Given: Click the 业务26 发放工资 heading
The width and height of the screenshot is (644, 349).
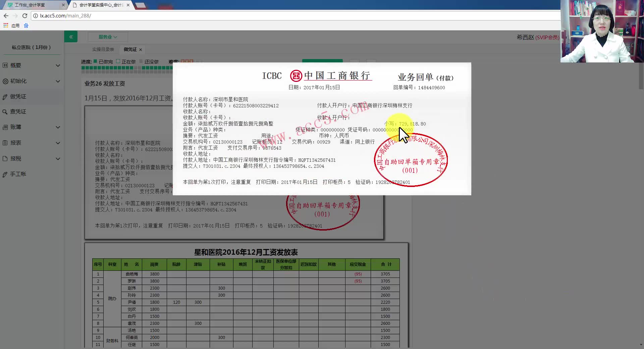Looking at the screenshot, I should coord(105,84).
